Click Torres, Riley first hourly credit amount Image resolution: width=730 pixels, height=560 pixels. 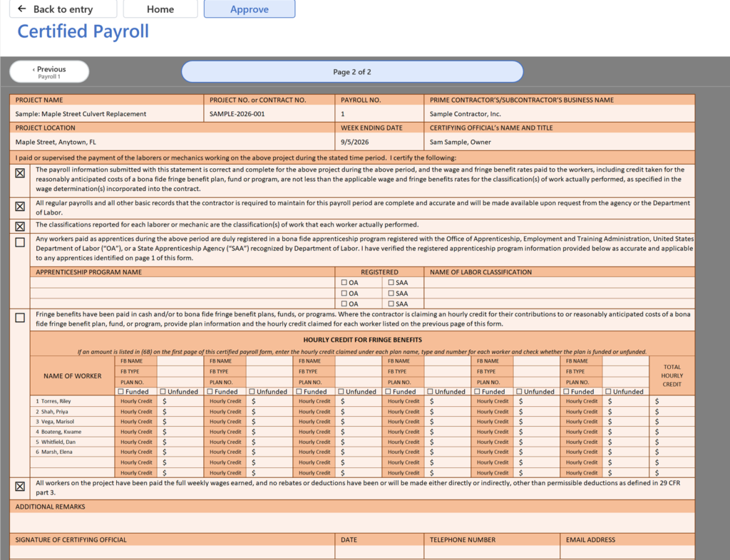tap(180, 401)
